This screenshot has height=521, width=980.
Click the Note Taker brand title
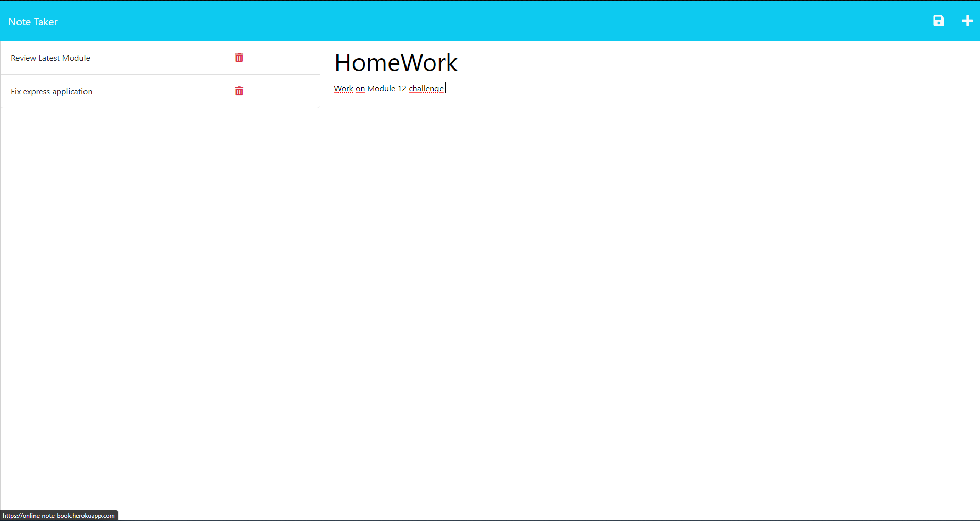(x=32, y=21)
